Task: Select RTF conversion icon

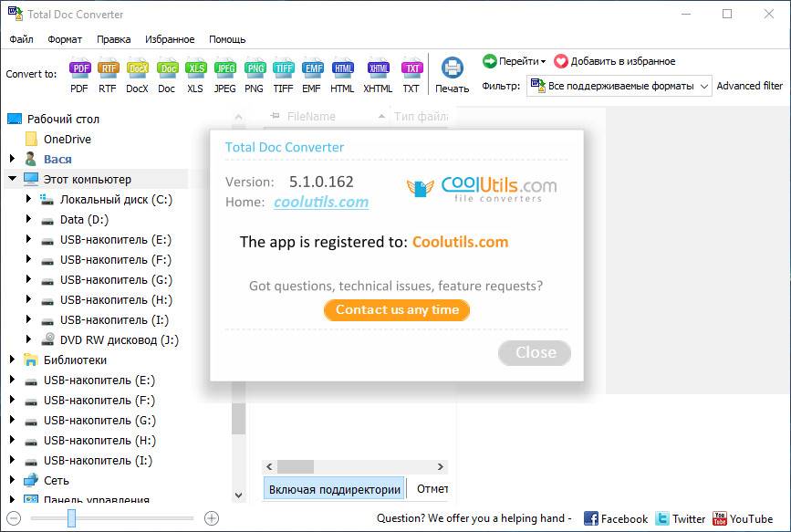Action: point(108,69)
